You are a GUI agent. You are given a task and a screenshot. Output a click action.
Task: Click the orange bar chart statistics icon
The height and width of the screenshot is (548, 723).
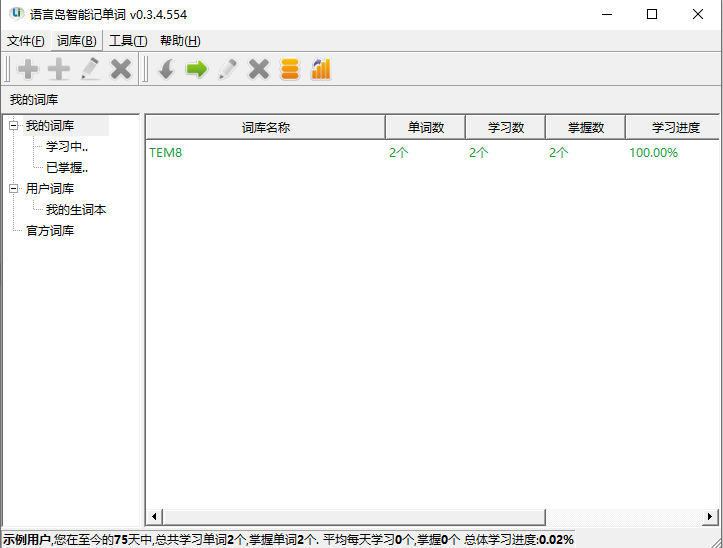(321, 69)
